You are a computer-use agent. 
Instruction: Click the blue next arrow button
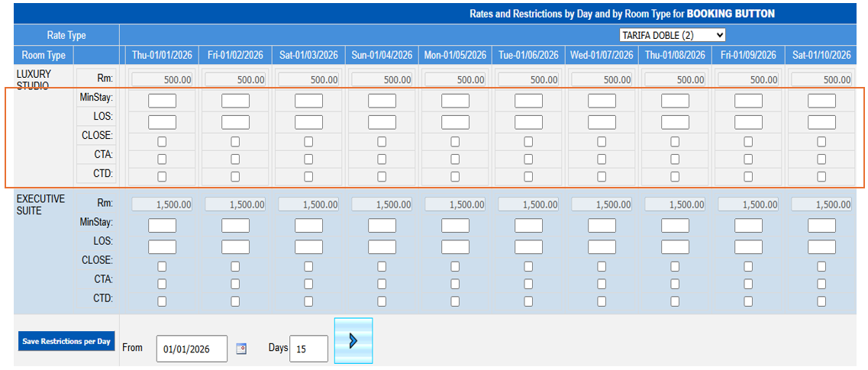coord(353,340)
